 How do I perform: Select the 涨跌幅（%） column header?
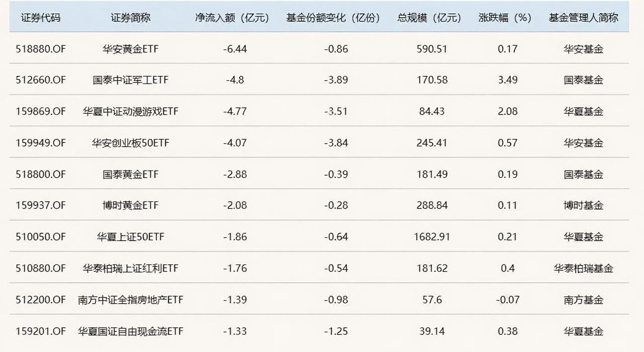click(x=505, y=17)
